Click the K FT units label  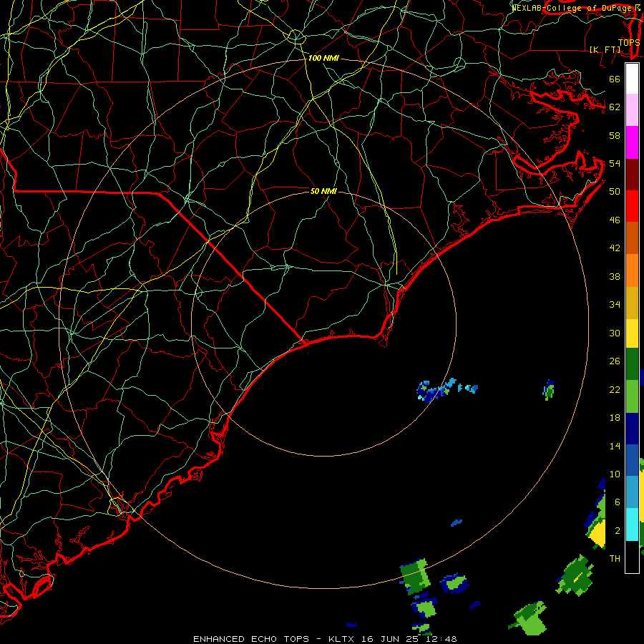(605, 49)
